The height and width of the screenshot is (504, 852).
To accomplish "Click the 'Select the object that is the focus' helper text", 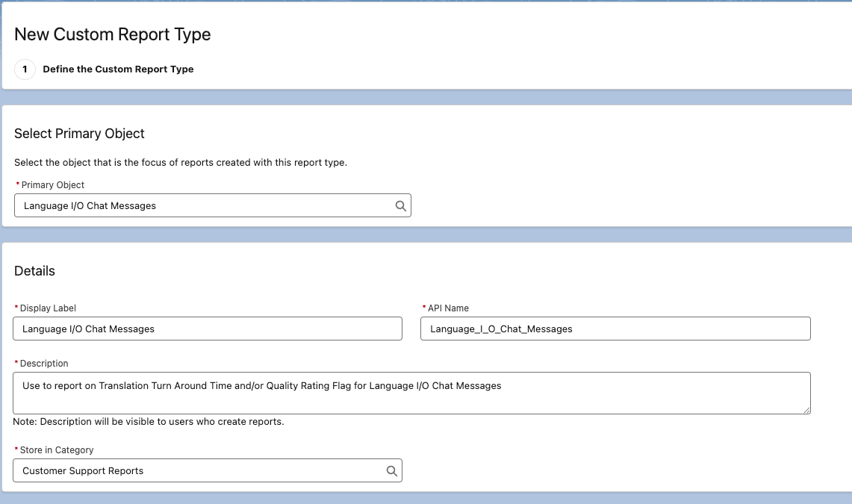I will 181,162.
